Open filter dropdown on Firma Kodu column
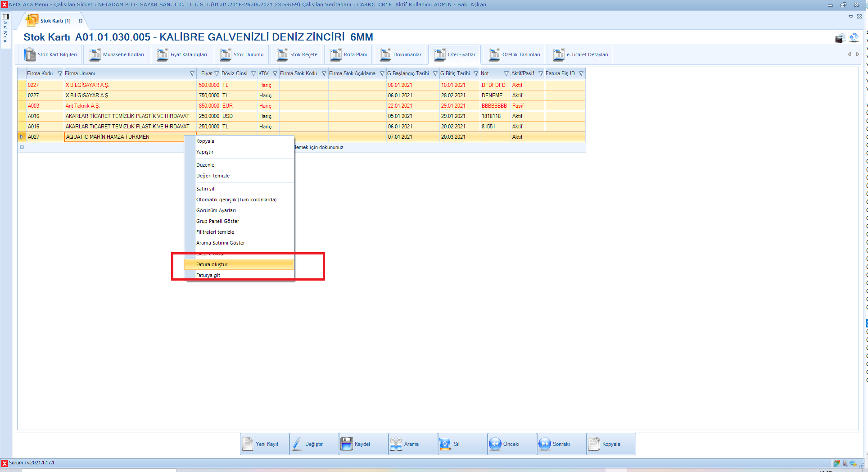 [x=60, y=73]
